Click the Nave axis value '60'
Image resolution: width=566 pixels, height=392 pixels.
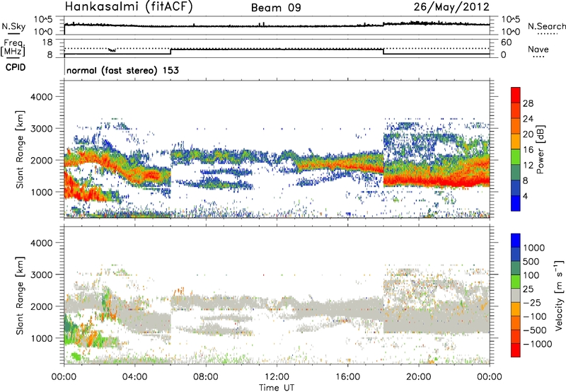(506, 42)
